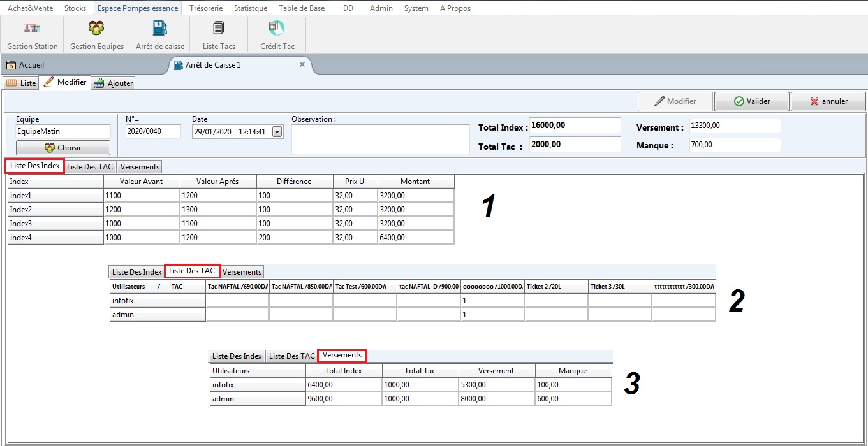Click the Versement amount field
Image resolution: width=868 pixels, height=446 pixels.
[734, 126]
